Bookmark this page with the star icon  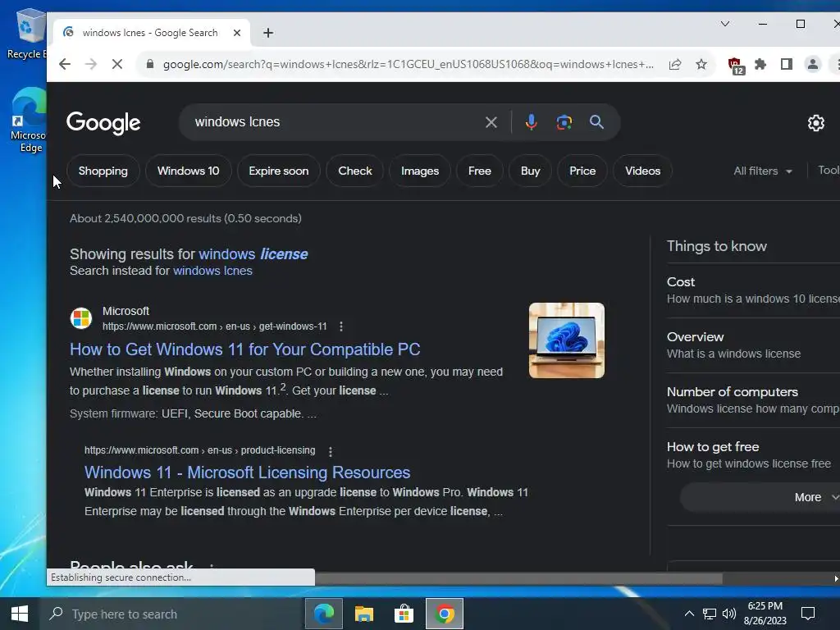click(x=701, y=64)
